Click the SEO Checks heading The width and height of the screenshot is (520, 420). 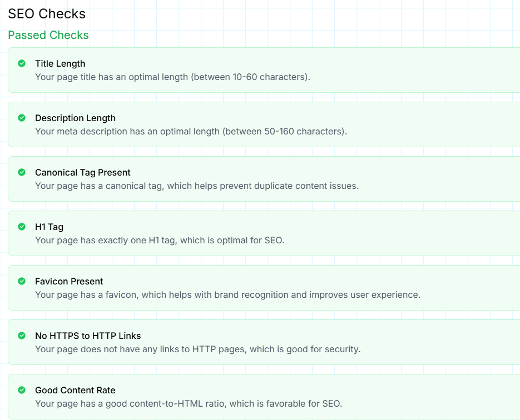tap(47, 14)
